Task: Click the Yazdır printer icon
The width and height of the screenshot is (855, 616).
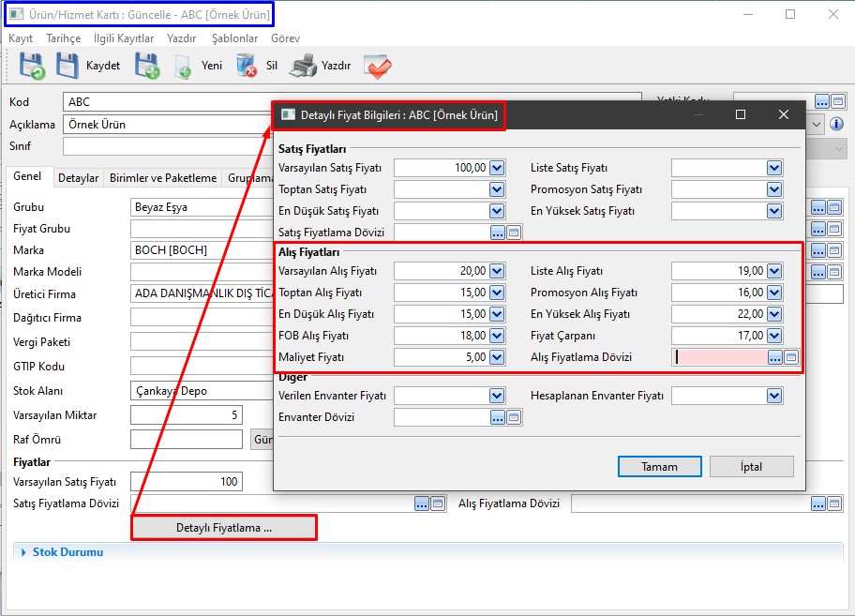Action: pos(303,66)
